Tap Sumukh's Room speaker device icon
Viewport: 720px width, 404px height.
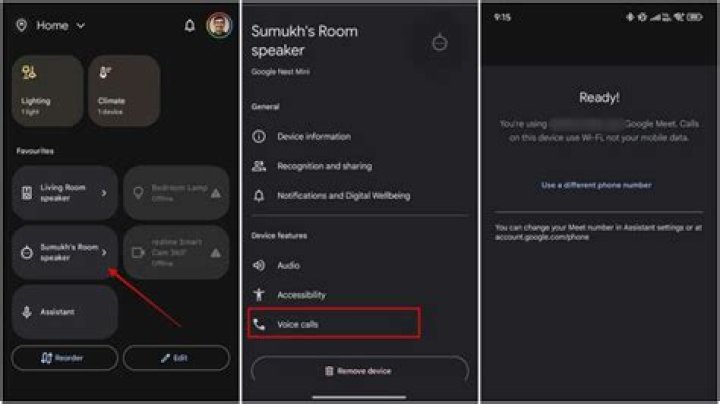[x=27, y=252]
